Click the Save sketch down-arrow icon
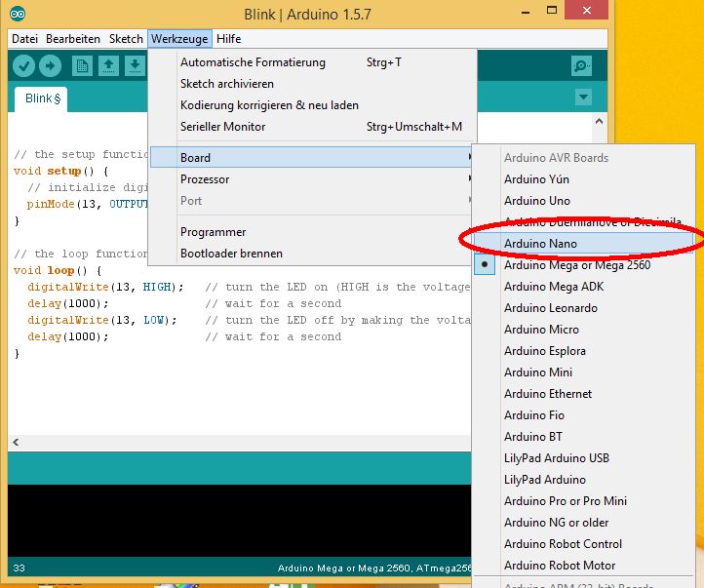This screenshot has width=704, height=588. click(x=135, y=66)
